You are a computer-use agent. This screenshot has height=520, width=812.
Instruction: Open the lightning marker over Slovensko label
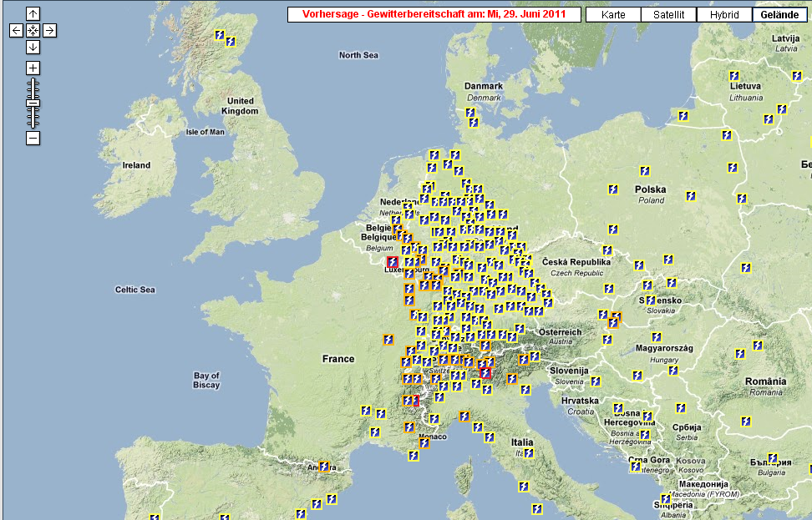[651, 300]
